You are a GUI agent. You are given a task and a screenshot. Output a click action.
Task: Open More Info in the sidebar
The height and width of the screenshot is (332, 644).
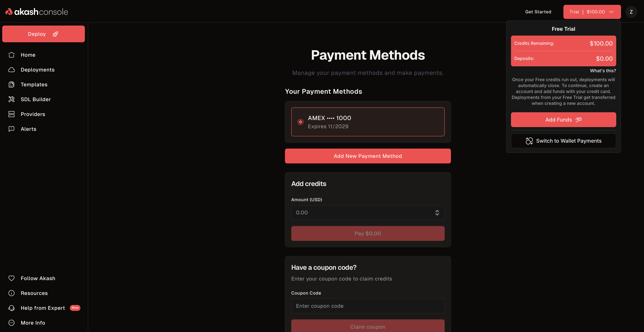tap(33, 323)
